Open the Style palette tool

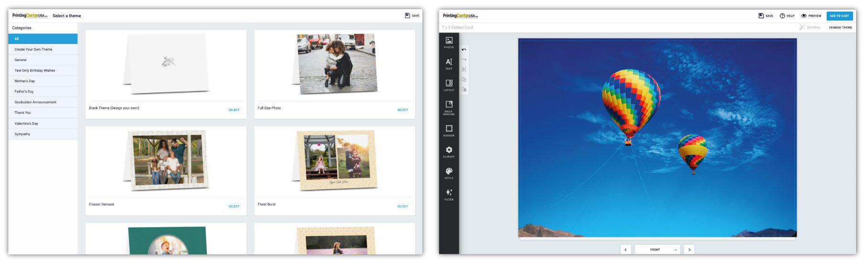click(448, 173)
